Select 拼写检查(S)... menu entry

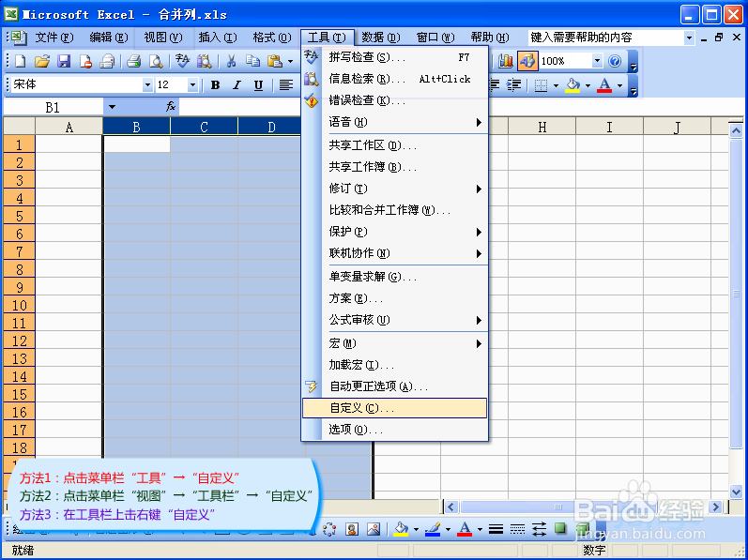[394, 57]
